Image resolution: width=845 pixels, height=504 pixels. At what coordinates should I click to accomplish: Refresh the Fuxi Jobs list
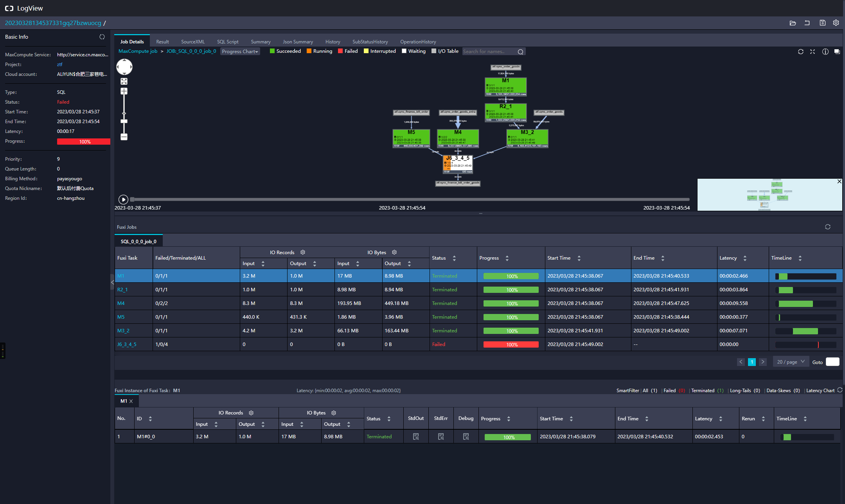point(828,227)
